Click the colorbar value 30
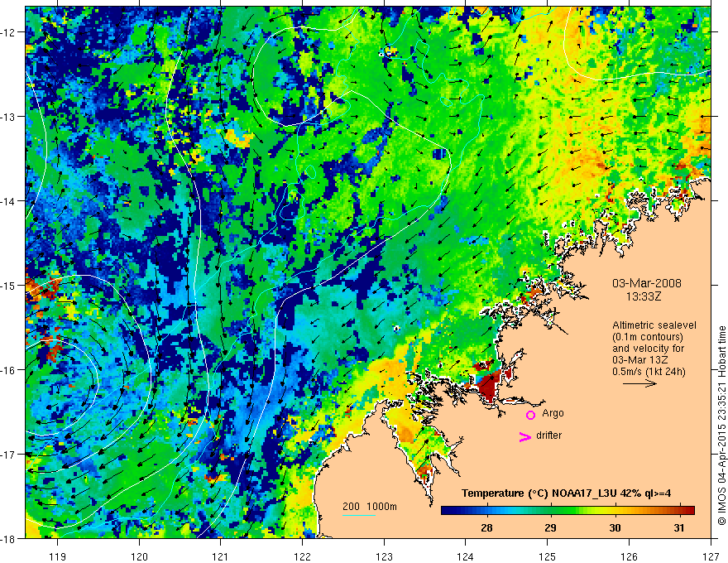Screen dimensions: 728x563 [615, 528]
